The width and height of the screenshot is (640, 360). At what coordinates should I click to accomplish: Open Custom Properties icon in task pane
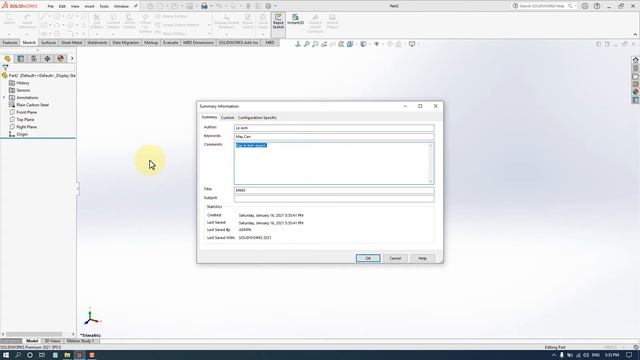pos(636,100)
